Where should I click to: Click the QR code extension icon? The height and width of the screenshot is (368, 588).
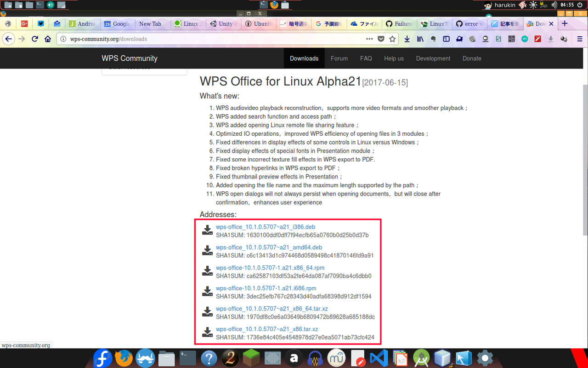pos(511,39)
